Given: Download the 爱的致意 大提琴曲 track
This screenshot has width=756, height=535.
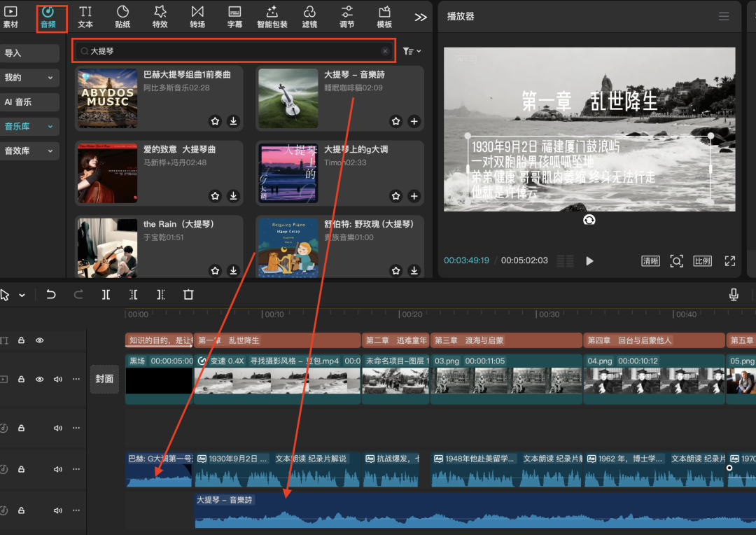Looking at the screenshot, I should tap(233, 196).
